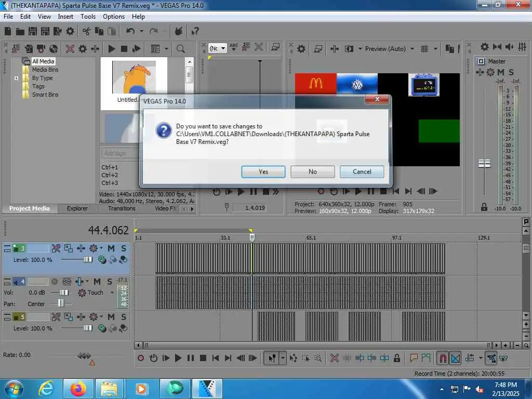Click the Split Screen View icon

coord(349,49)
